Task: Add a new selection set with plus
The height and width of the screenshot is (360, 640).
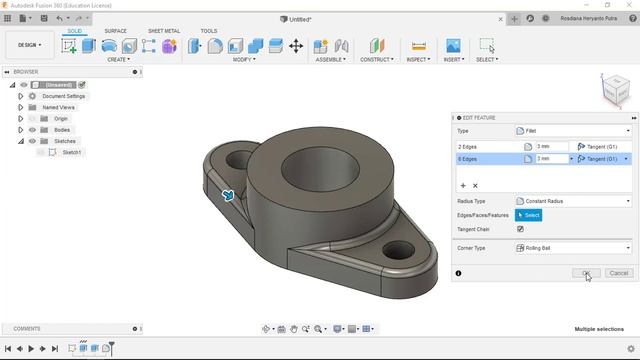Action: point(463,186)
